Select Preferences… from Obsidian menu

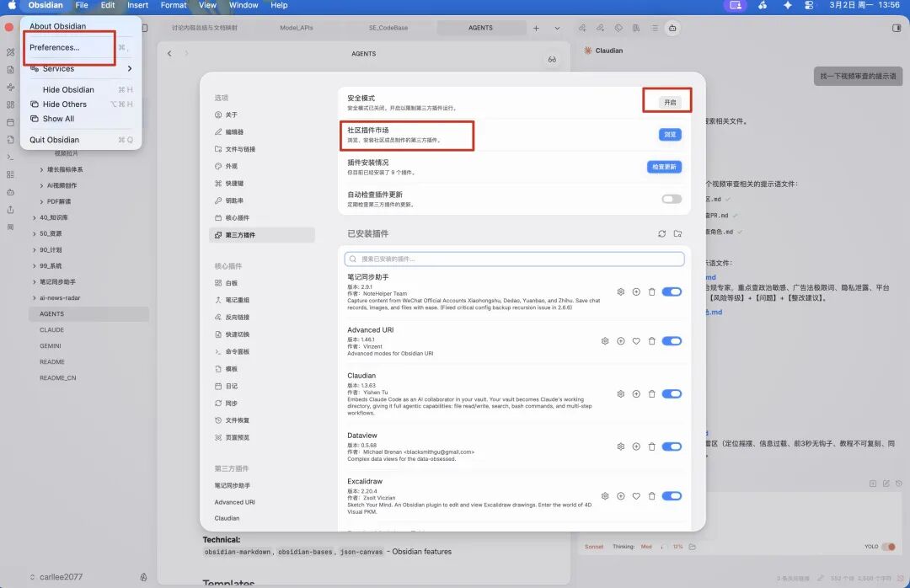55,47
